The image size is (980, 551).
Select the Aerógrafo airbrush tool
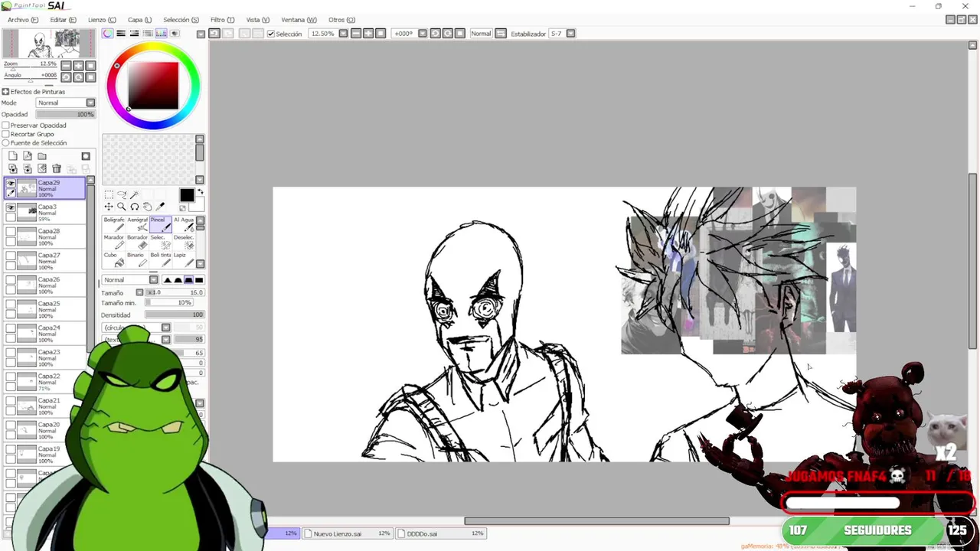coord(137,224)
